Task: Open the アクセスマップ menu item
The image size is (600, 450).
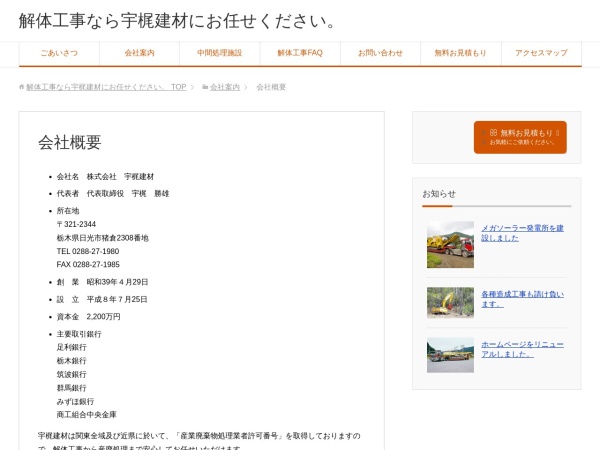Action: pyautogui.click(x=541, y=53)
